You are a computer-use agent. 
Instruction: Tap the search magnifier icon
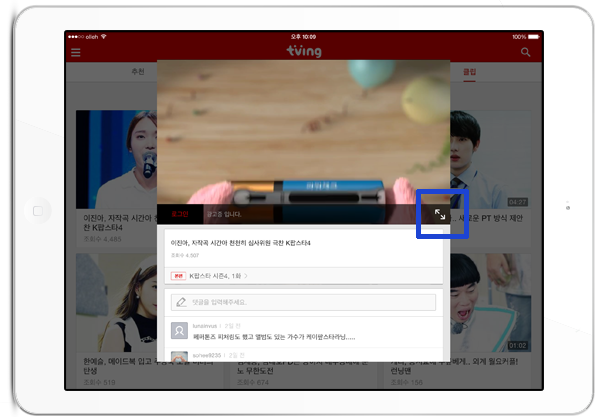526,52
